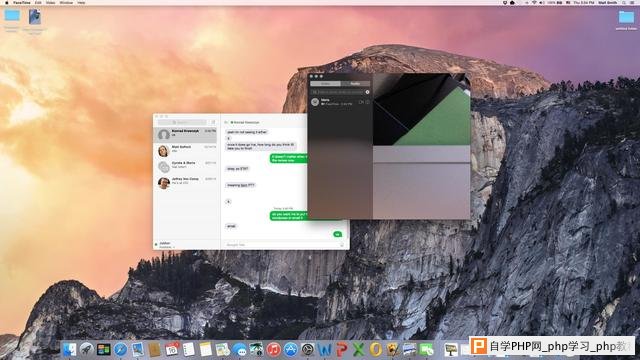Click the Messages app icon in dock
Image resolution: width=640 pixels, height=360 pixels.
point(240,349)
